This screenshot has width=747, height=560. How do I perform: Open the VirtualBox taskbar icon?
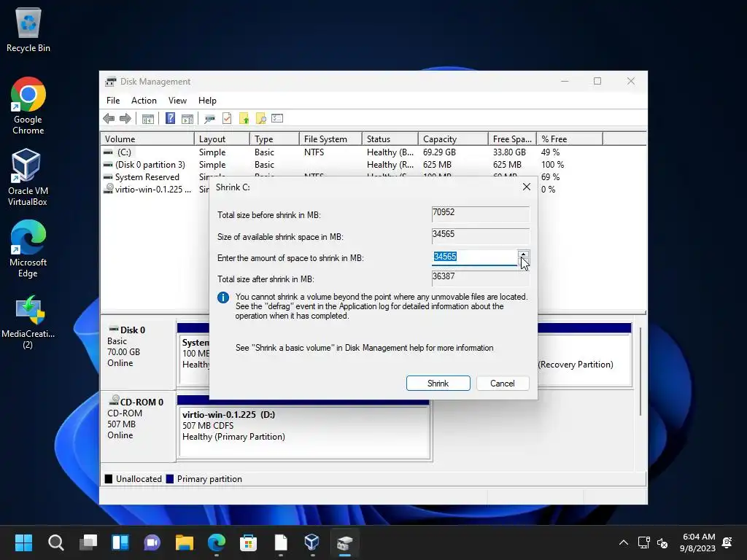[312, 542]
